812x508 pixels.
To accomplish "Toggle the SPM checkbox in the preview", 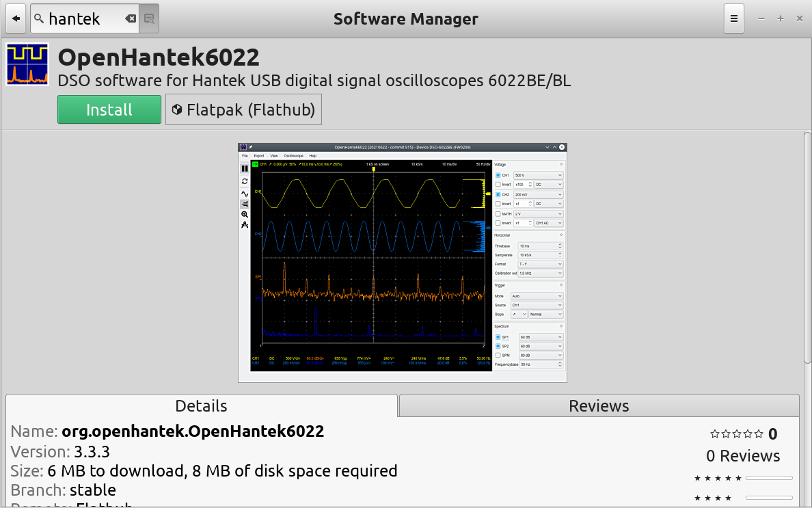I will pyautogui.click(x=498, y=356).
